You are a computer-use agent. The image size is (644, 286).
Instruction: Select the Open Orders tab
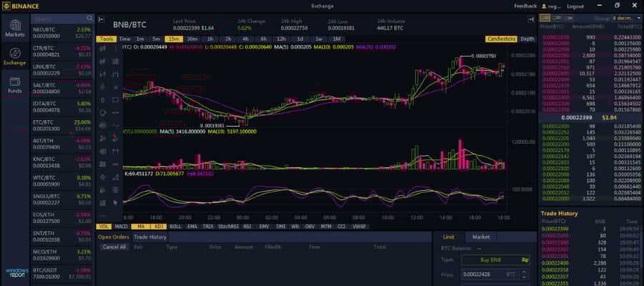point(113,237)
